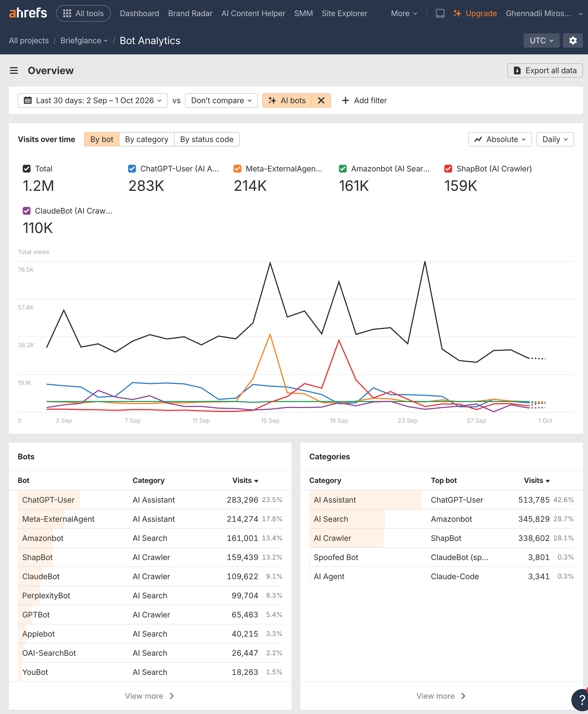
Task: Toggle the hamburger sidebar menu
Action: point(14,70)
